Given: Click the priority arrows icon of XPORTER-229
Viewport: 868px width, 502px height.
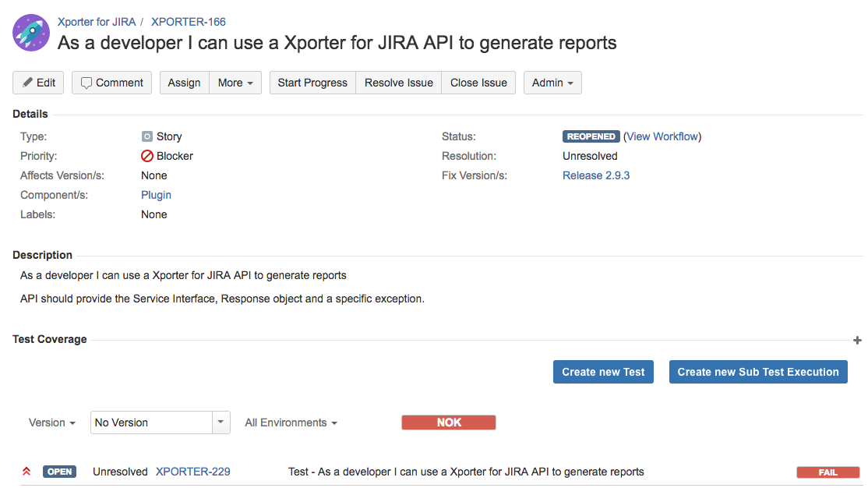Looking at the screenshot, I should pyautogui.click(x=26, y=472).
